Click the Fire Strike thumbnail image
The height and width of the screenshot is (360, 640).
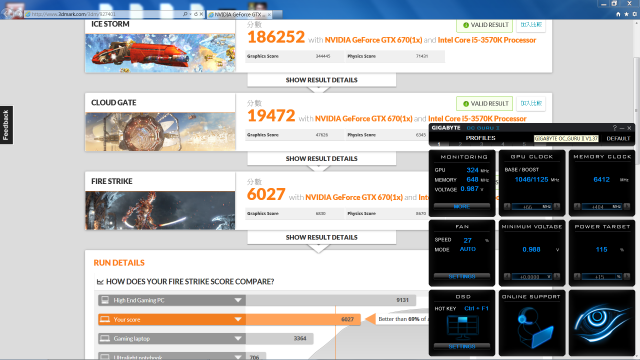pos(160,211)
